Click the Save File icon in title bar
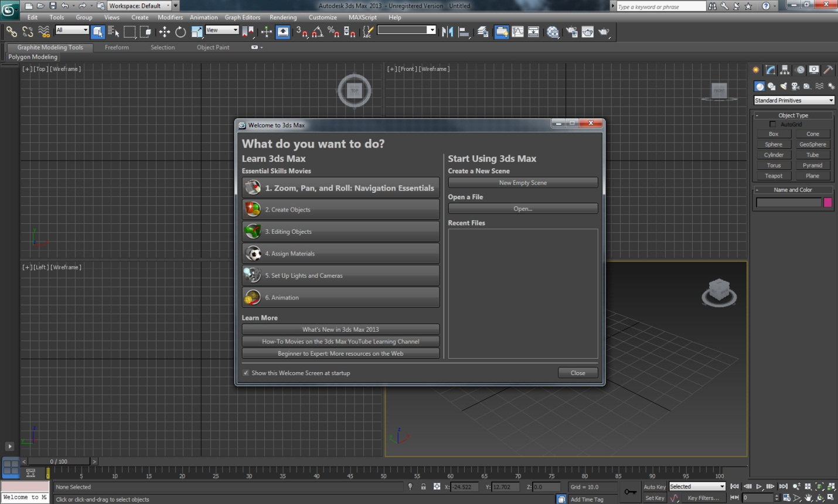This screenshot has height=504, width=838. click(53, 6)
